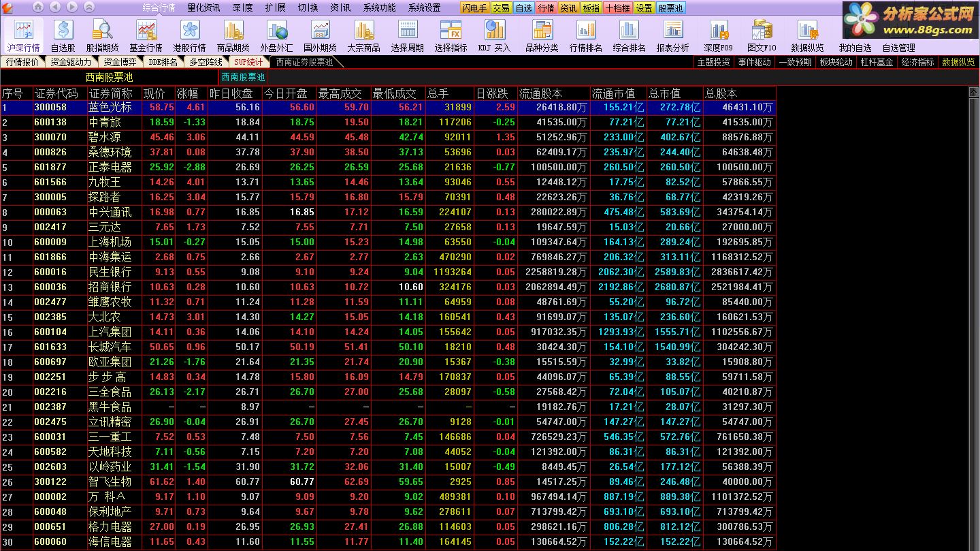This screenshot has width=980, height=551.
Task: Click the blue 自选 quick button
Action: tap(523, 8)
